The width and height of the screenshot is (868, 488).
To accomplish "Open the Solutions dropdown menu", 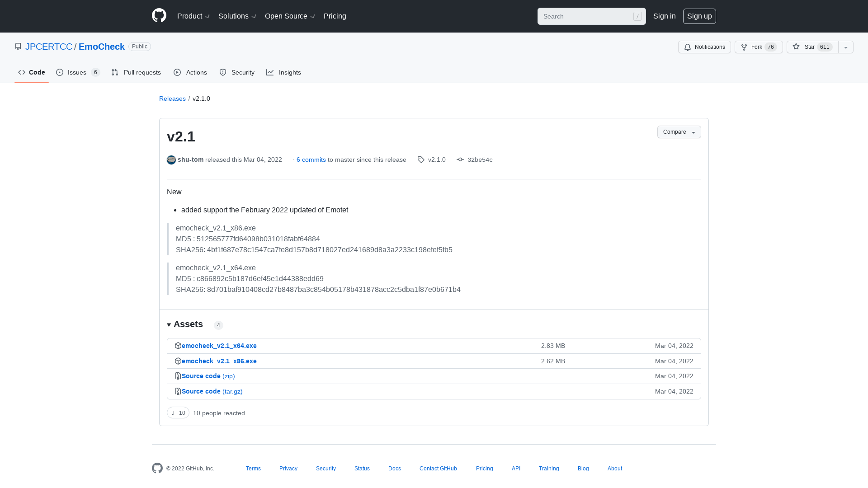I will (x=237, y=16).
